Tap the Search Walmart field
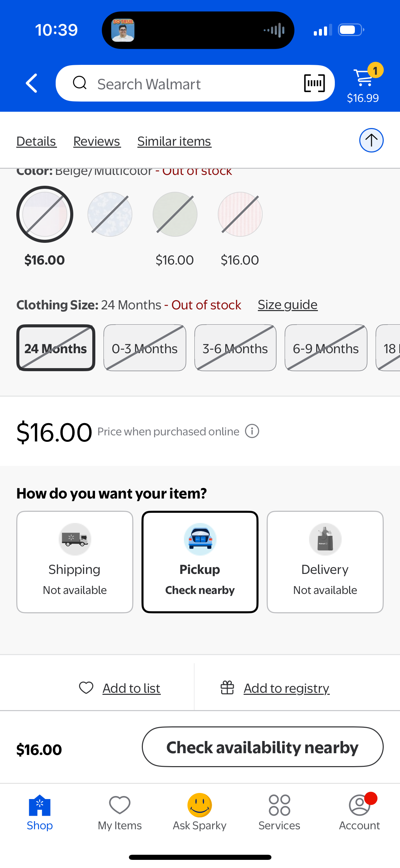Screen dimensions: 400x868 click(x=195, y=84)
